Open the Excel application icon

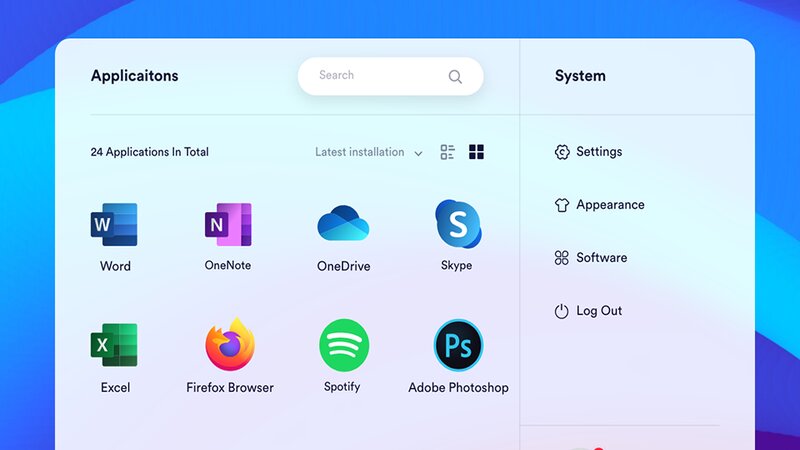[x=114, y=345]
